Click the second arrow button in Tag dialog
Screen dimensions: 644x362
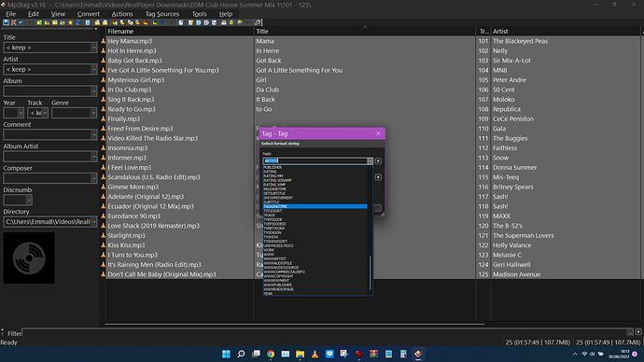(378, 177)
